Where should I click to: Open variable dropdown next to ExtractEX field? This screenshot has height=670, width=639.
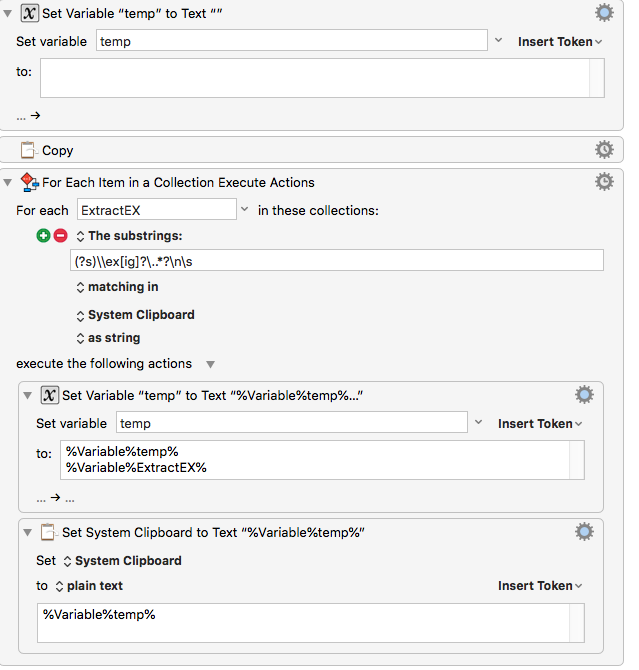pyautogui.click(x=244, y=209)
